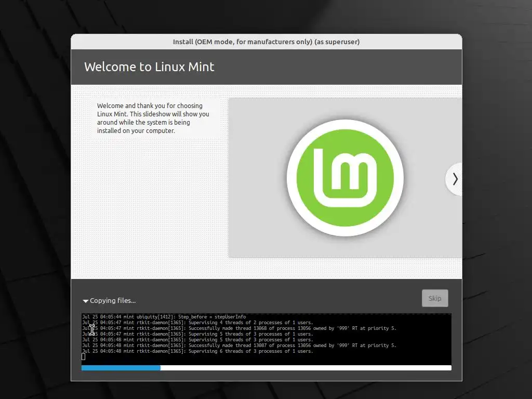
Task: Click the welcome slideshow paragraph text
Action: point(153,118)
